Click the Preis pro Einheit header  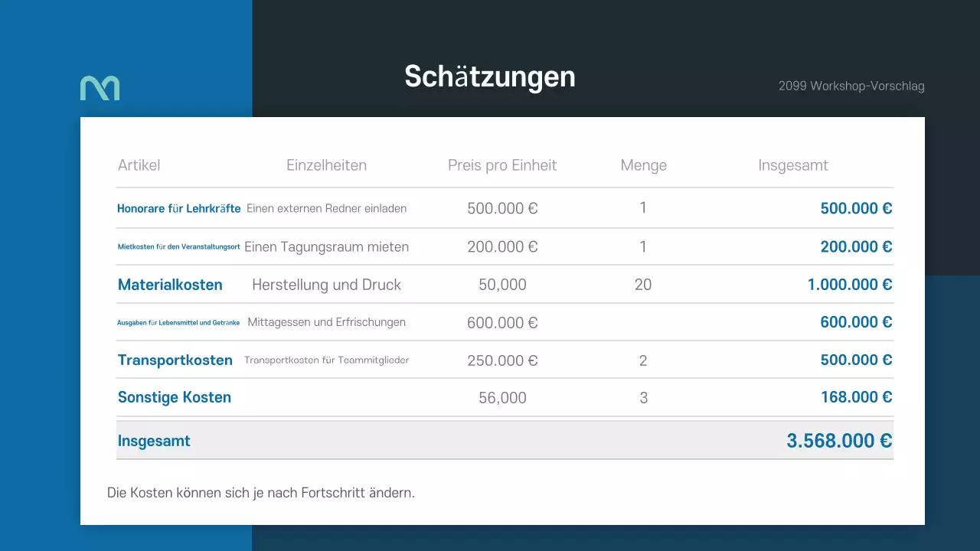502,165
